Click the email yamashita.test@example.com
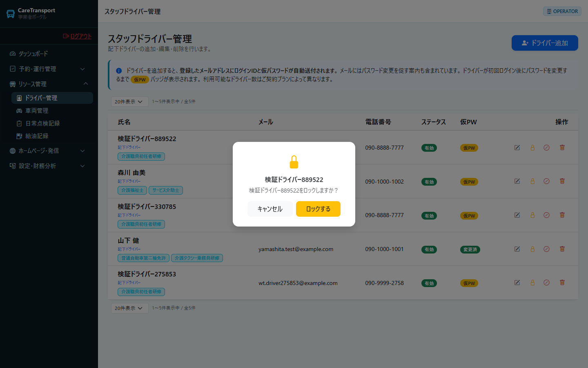Image resolution: width=588 pixels, height=368 pixels. coord(296,249)
